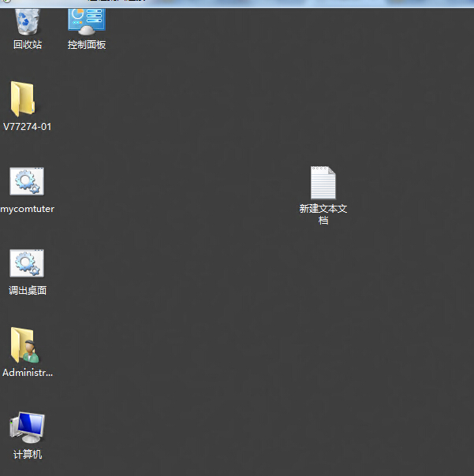This screenshot has height=476, width=474.
Task: Select the 新建文本文档 text document icon
Action: (323, 183)
